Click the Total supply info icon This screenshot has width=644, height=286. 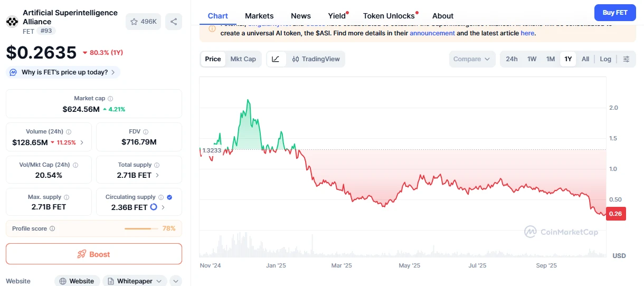[x=157, y=165]
